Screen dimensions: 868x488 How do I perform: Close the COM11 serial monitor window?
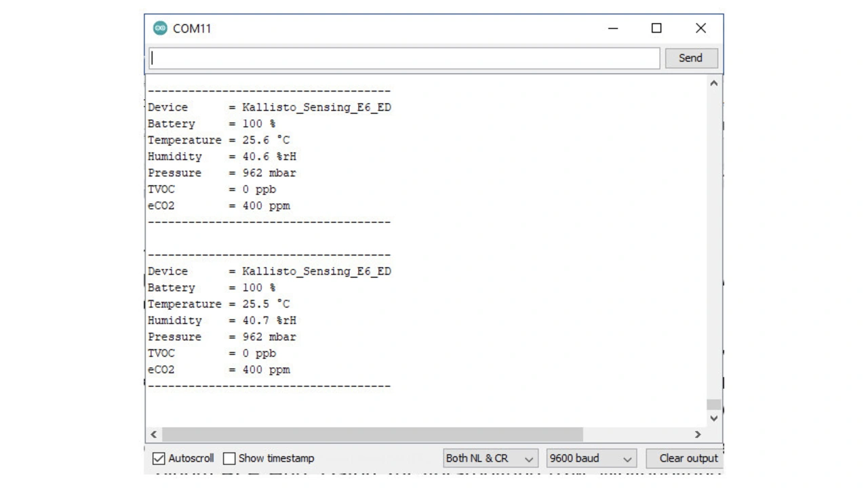(701, 28)
